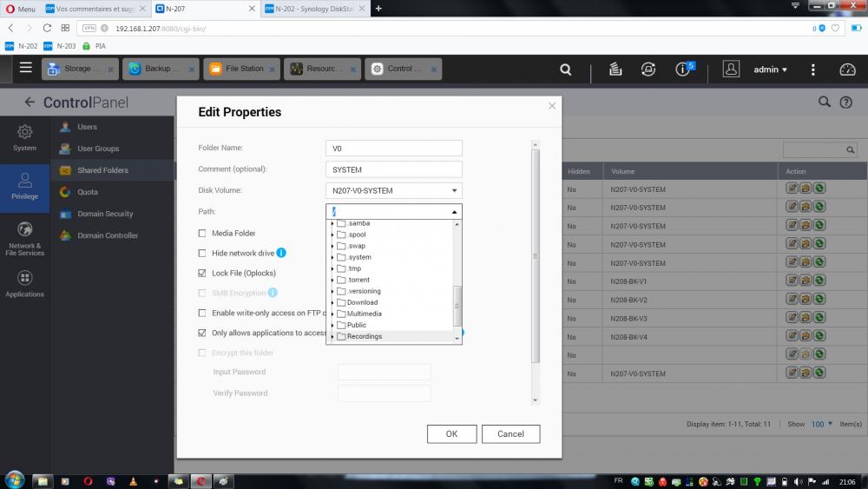This screenshot has width=868, height=489.
Task: Click the Path list scrollbar thumb
Action: click(457, 306)
